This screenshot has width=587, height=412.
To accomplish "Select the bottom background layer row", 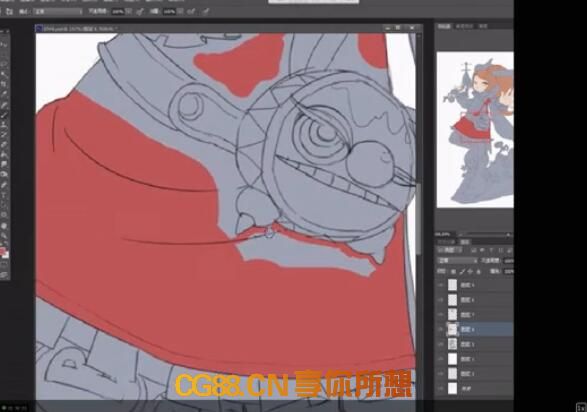I will click(475, 388).
